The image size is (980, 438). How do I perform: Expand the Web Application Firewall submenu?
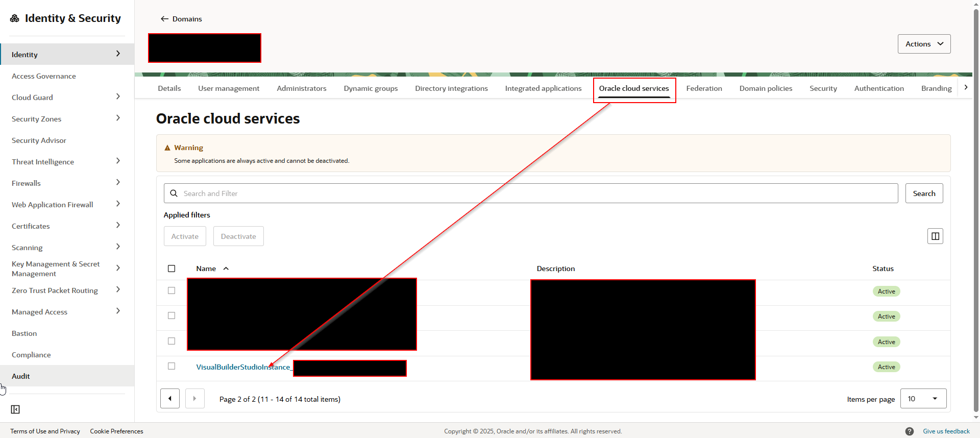[118, 204]
